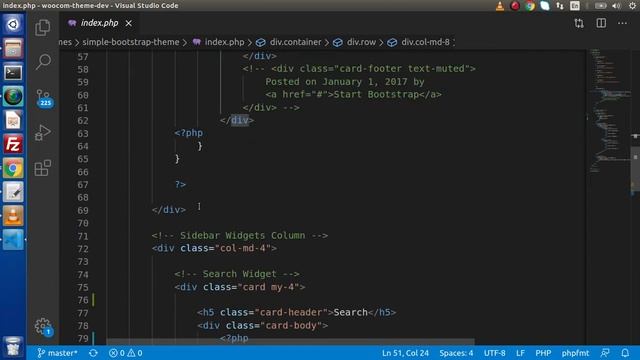
Task: Click the Search Widget comment line
Action: click(237, 274)
